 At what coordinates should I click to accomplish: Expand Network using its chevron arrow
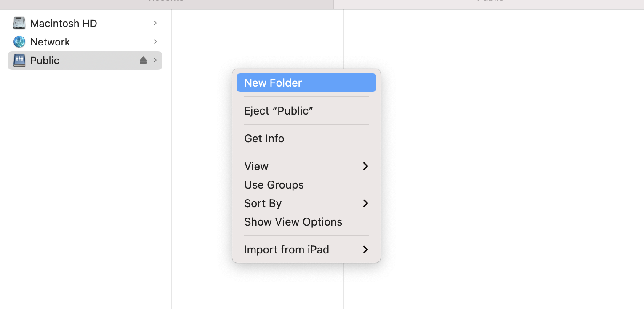(x=155, y=42)
